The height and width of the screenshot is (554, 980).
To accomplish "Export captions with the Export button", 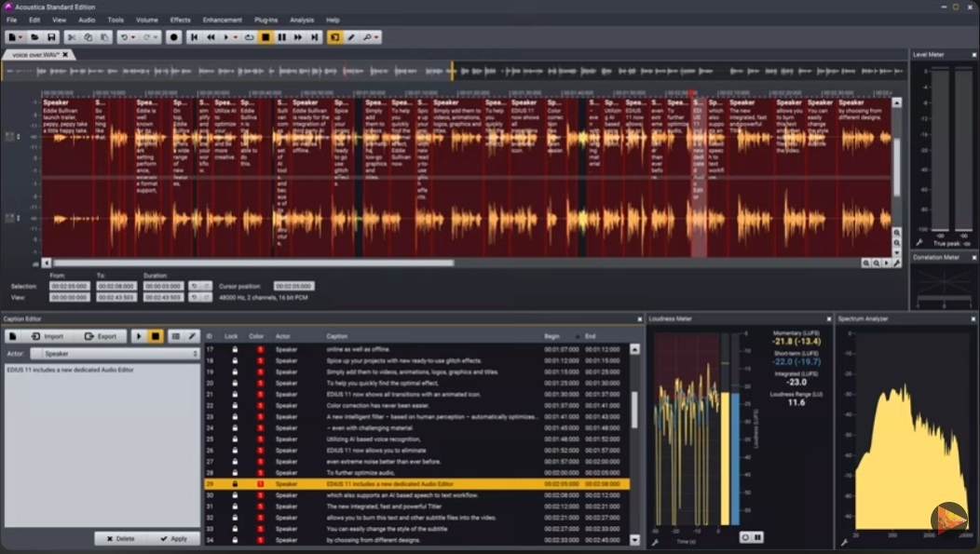I will 100,336.
